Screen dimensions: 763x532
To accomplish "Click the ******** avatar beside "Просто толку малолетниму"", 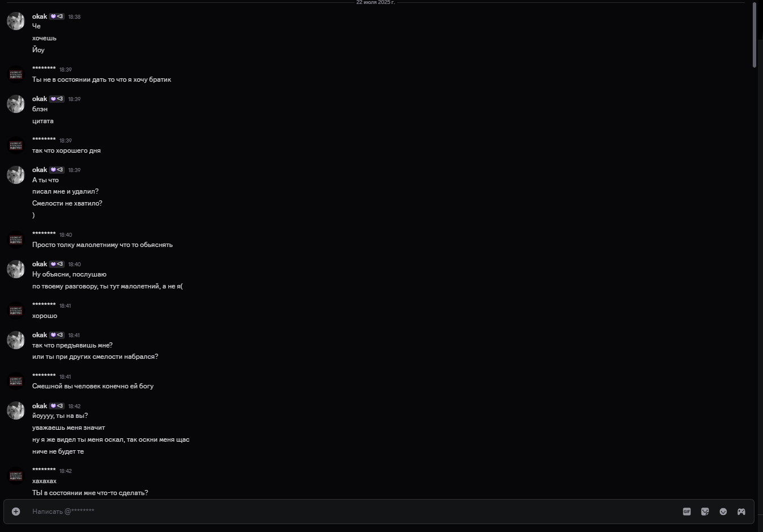I will point(16,239).
